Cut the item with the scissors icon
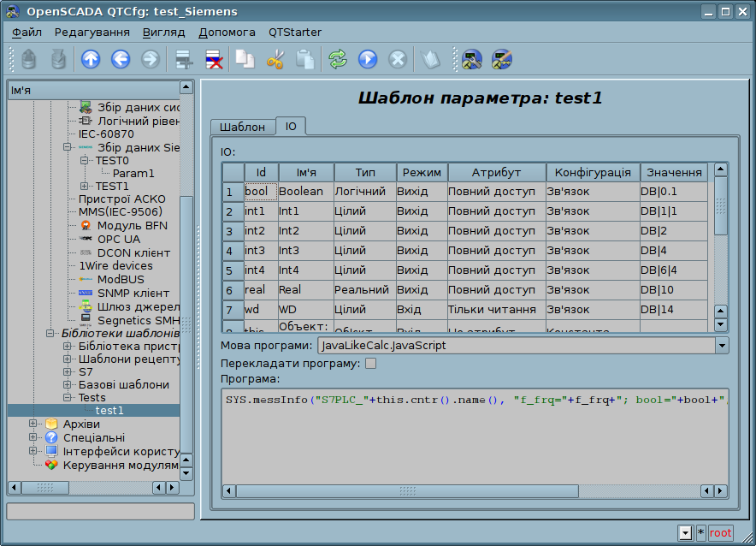 point(275,59)
